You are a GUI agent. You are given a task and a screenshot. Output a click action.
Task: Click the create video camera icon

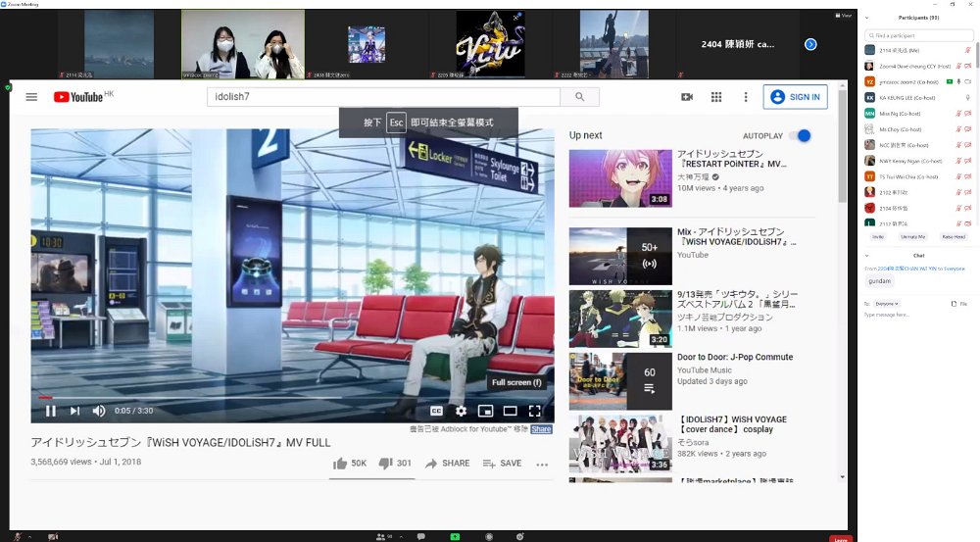pyautogui.click(x=687, y=97)
